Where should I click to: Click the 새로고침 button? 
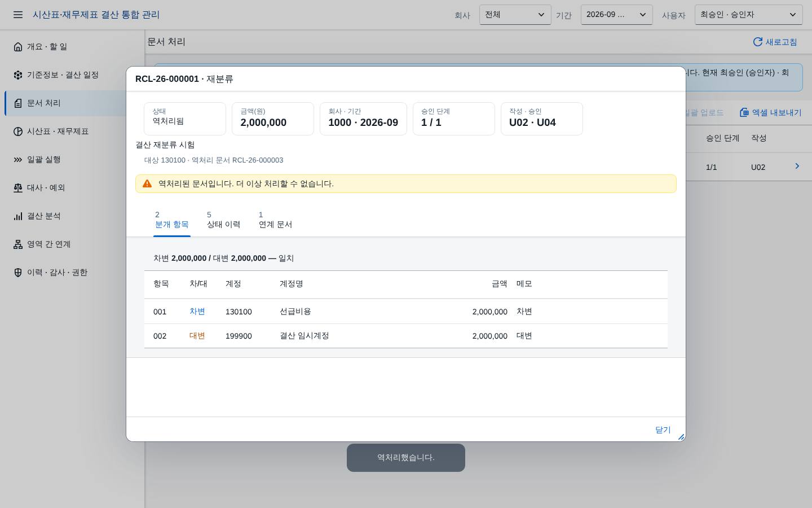click(775, 42)
